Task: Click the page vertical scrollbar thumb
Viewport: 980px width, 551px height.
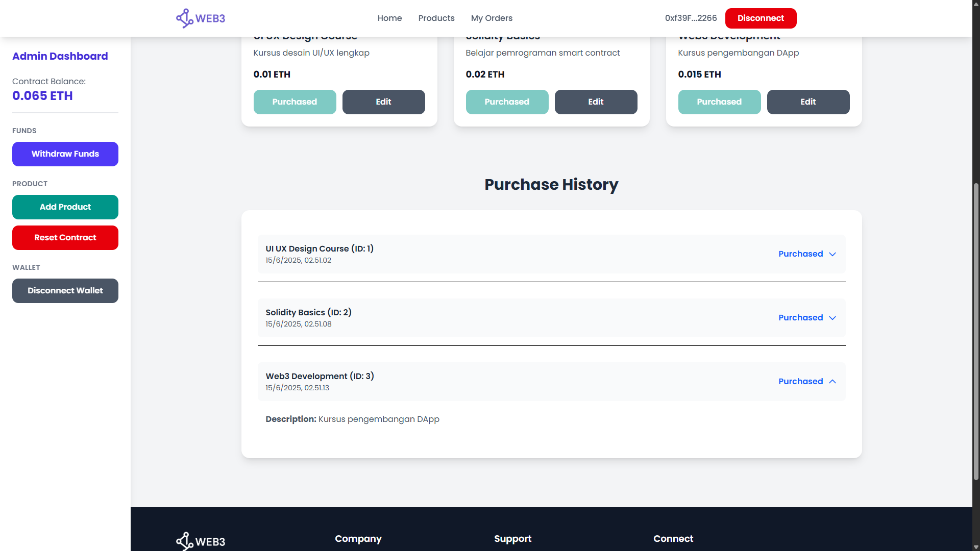Action: 976,332
